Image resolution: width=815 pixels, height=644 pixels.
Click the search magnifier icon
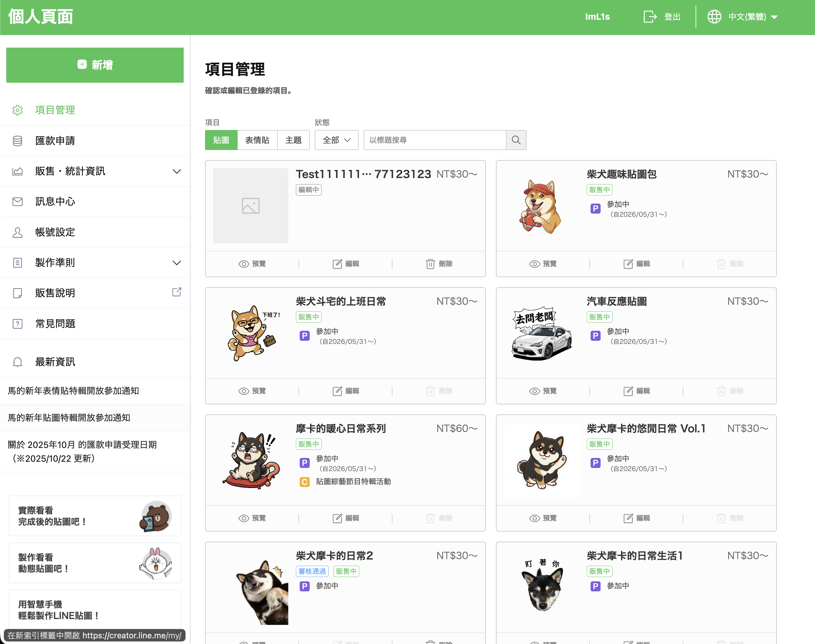pyautogui.click(x=516, y=140)
